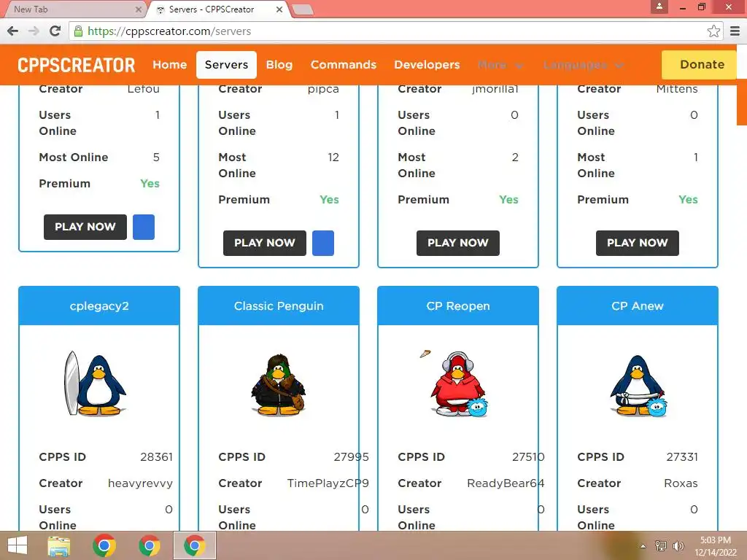Click the CP Reopen server title

(x=458, y=306)
